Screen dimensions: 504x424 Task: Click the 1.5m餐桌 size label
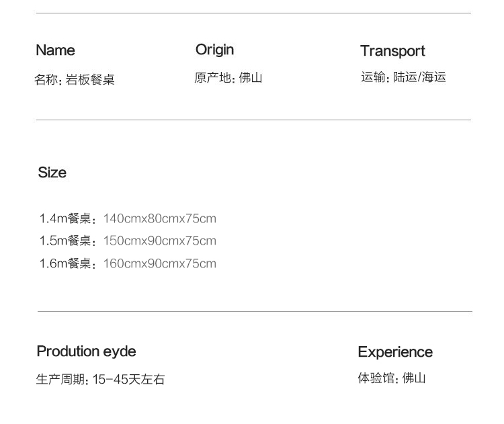click(68, 241)
